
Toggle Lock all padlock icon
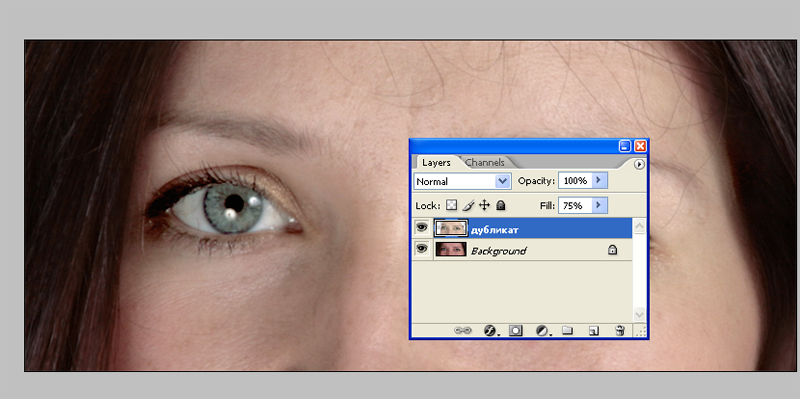pyautogui.click(x=501, y=205)
